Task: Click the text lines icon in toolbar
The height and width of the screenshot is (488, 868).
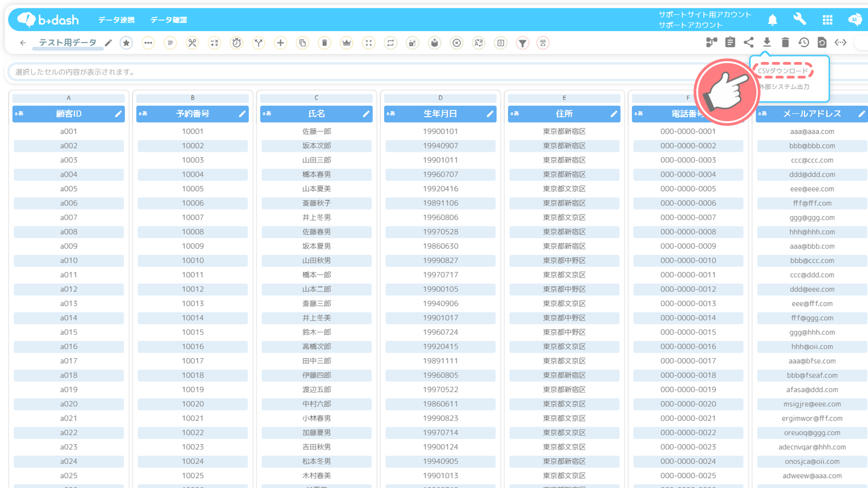Action: (x=170, y=43)
